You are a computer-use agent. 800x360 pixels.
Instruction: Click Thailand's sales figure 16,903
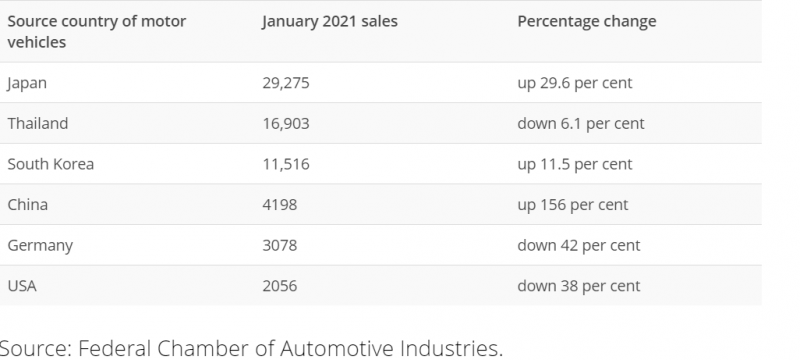286,123
